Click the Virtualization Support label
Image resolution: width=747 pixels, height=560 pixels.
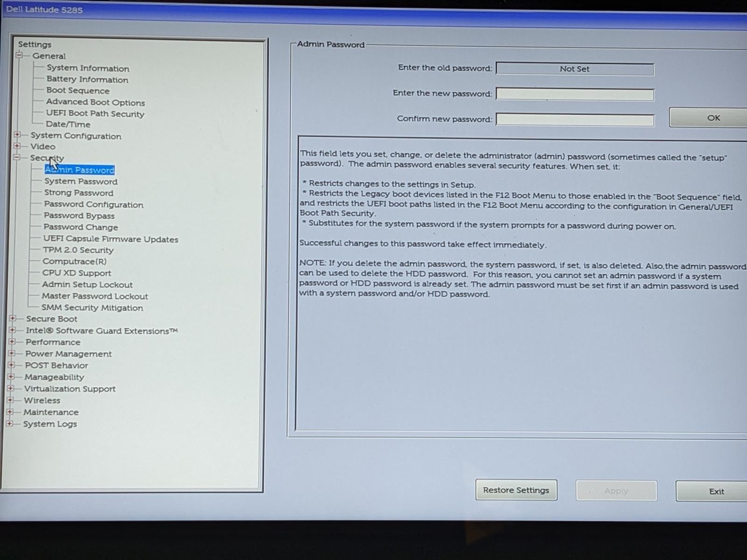click(x=70, y=389)
